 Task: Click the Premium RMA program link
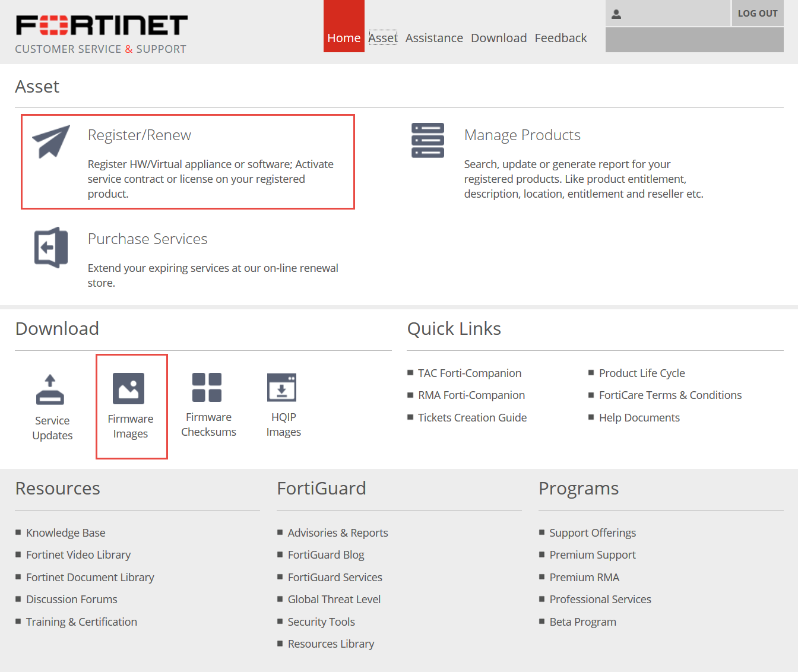[x=584, y=576]
